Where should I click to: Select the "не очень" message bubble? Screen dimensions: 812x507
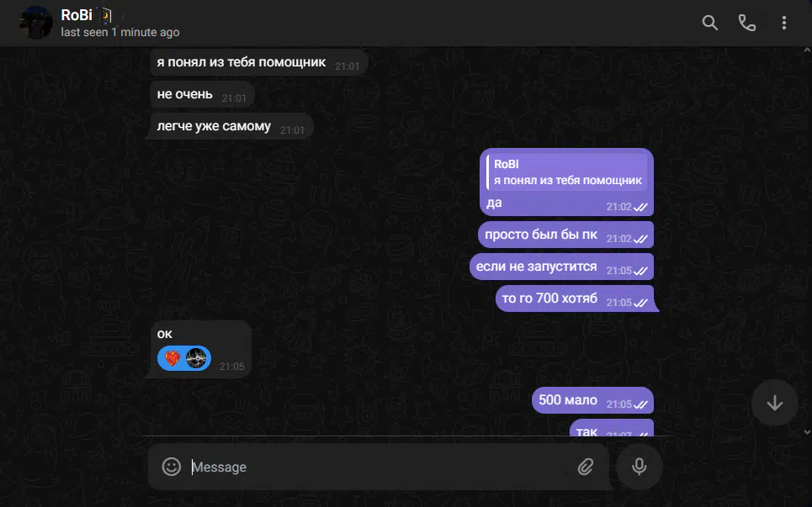click(202, 95)
